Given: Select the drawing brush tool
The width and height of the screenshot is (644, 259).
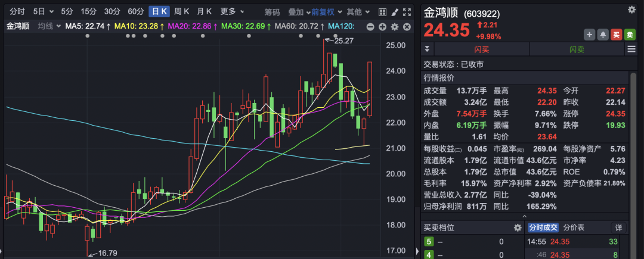Looking at the screenshot, I should pos(394,12).
